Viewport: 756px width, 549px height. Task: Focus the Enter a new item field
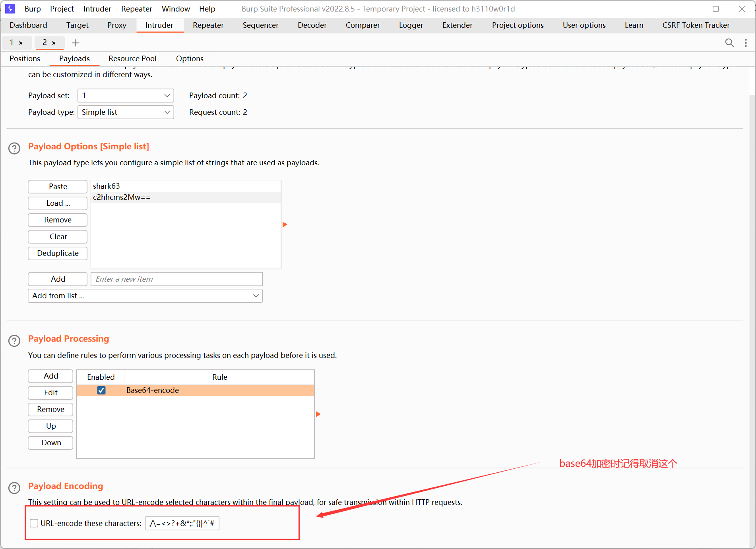176,279
